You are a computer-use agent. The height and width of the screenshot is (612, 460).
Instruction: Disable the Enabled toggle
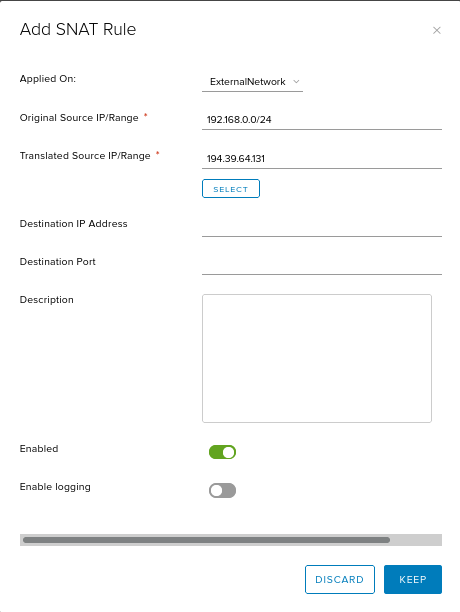pos(222,452)
